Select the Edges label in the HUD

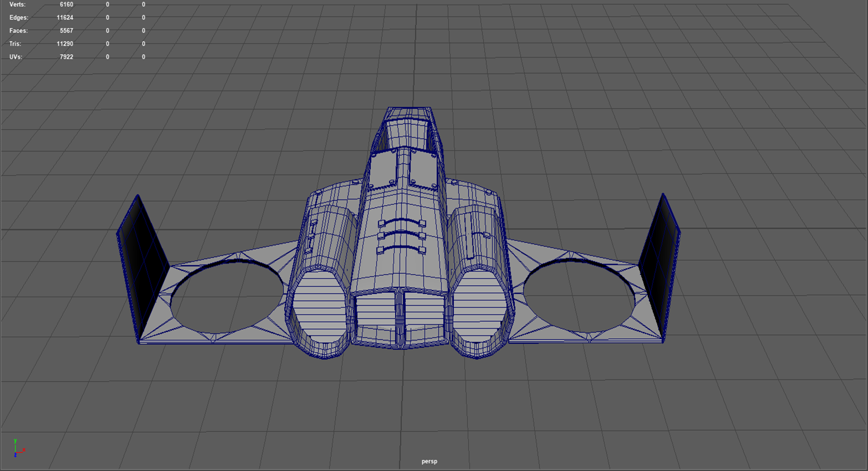[19, 18]
